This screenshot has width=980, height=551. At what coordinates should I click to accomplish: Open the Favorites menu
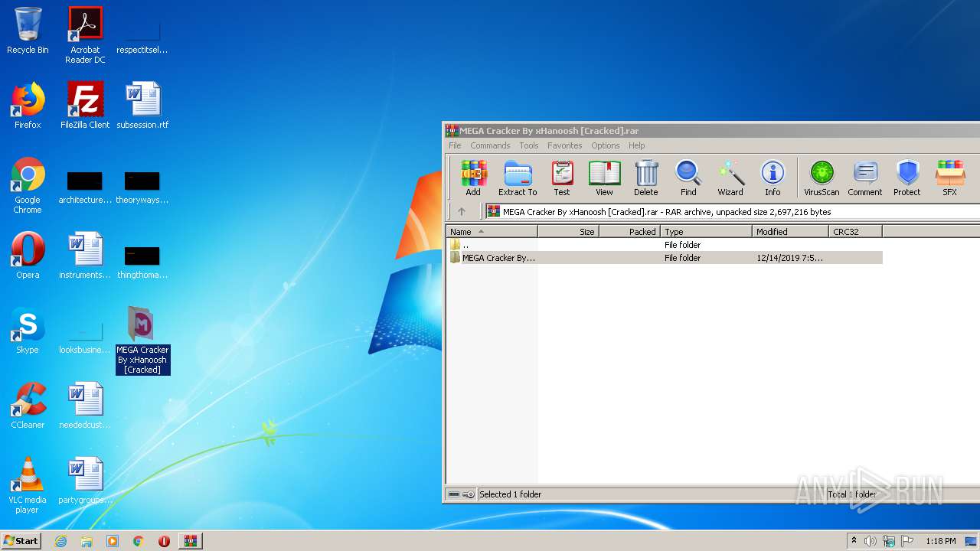pyautogui.click(x=564, y=145)
